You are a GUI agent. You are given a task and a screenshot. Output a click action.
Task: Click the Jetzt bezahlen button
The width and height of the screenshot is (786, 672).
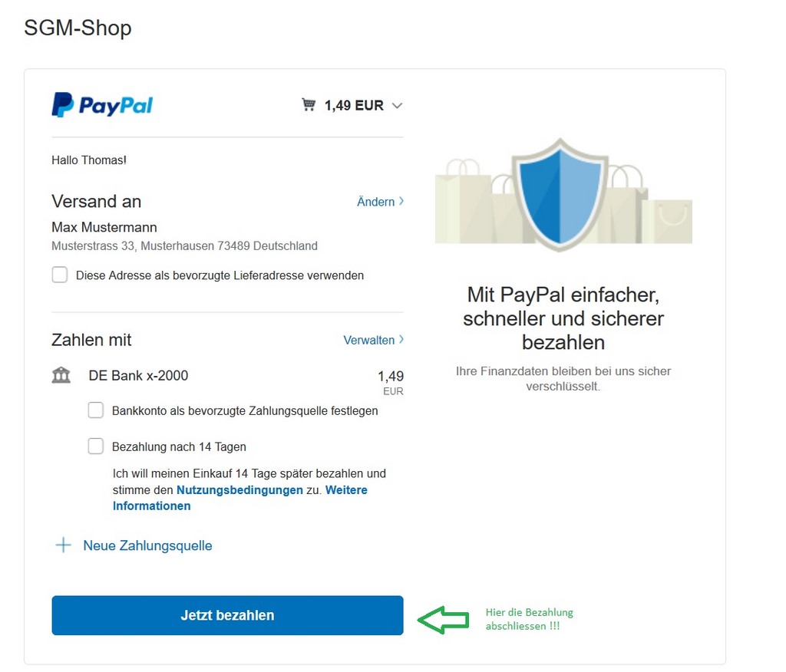click(227, 615)
